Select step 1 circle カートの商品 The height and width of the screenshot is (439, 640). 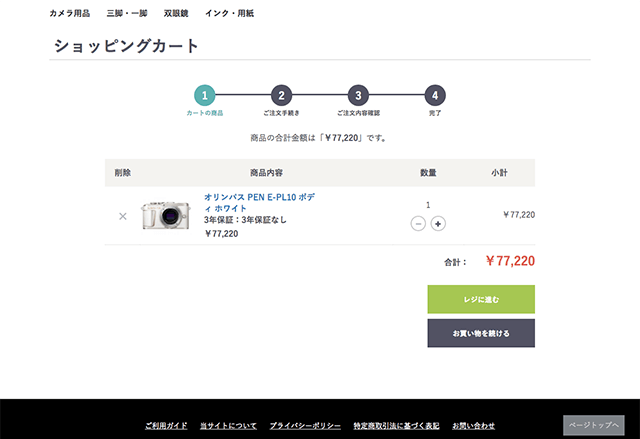(x=204, y=95)
